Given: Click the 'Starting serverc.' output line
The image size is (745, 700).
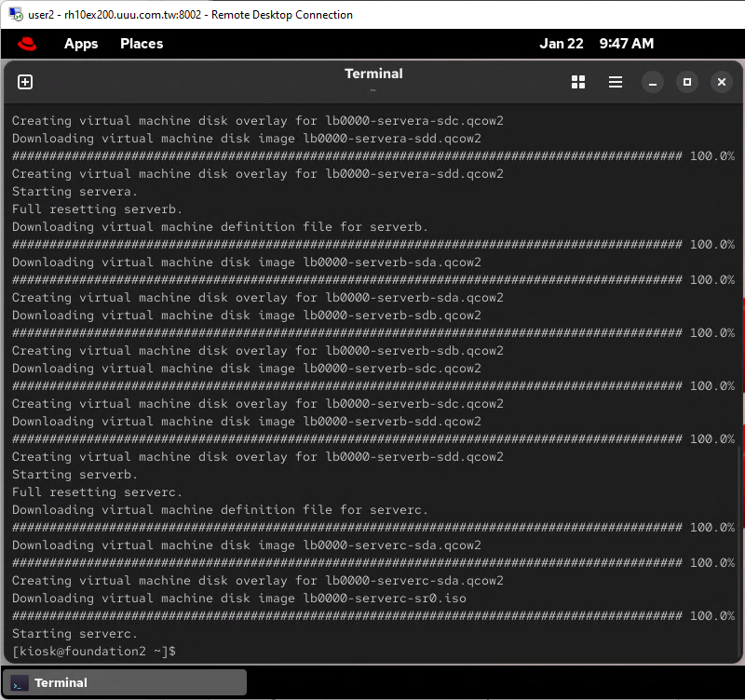Looking at the screenshot, I should (71, 633).
